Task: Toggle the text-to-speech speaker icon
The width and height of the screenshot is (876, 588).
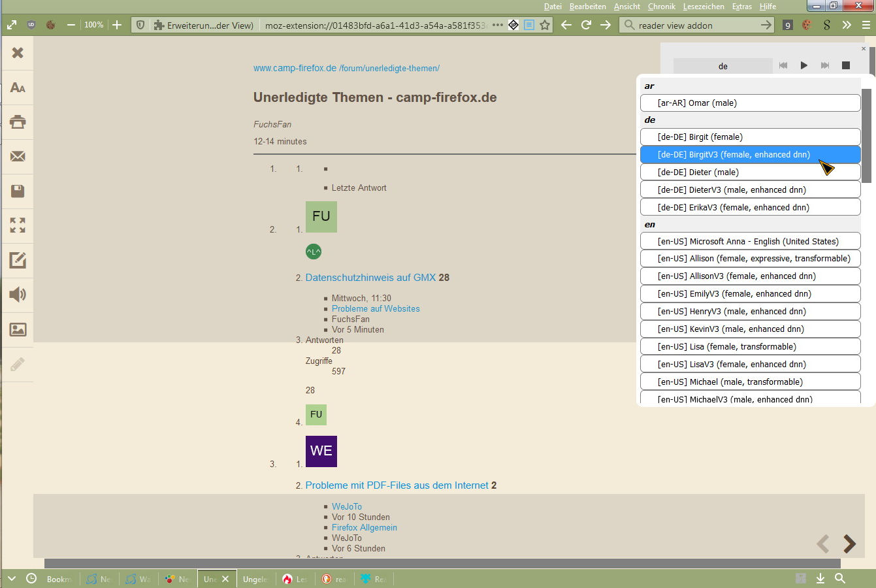Action: [x=18, y=295]
